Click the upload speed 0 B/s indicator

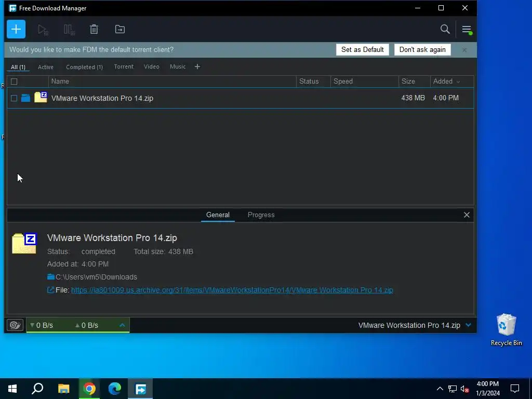87,325
